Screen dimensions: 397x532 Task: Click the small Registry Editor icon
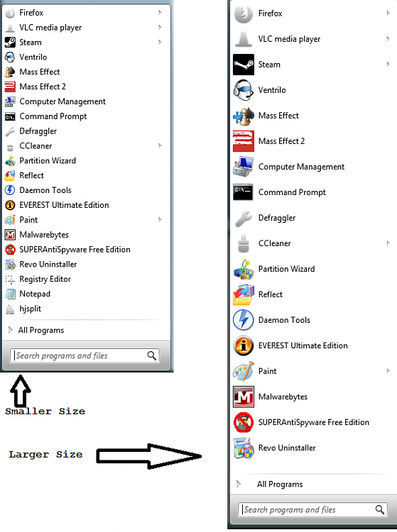pyautogui.click(x=10, y=279)
